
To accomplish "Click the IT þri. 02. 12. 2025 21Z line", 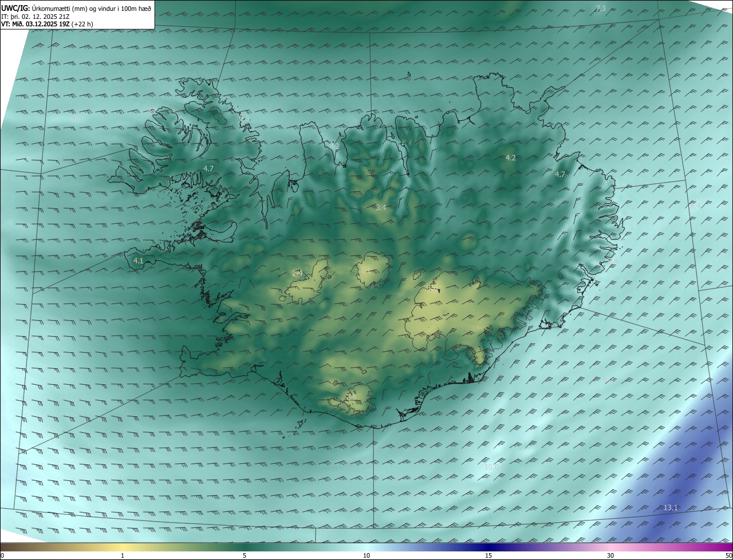I will click(36, 16).
